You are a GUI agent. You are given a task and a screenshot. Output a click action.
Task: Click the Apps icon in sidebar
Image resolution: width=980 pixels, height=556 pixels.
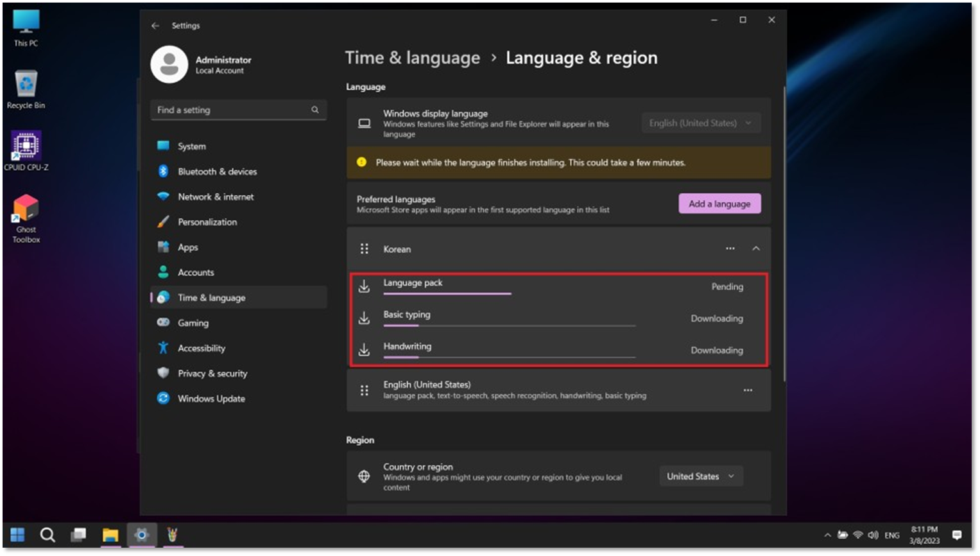click(164, 247)
